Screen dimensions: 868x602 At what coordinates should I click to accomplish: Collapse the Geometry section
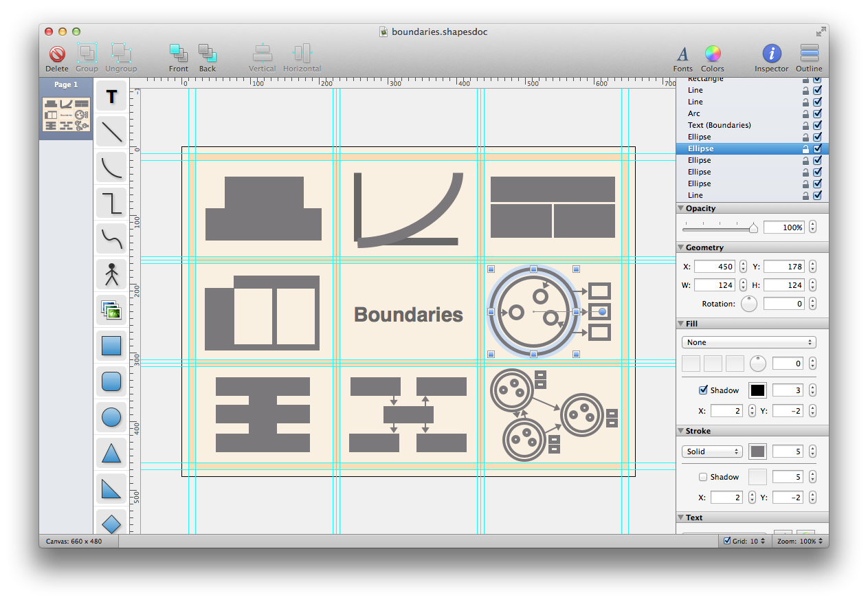point(680,247)
